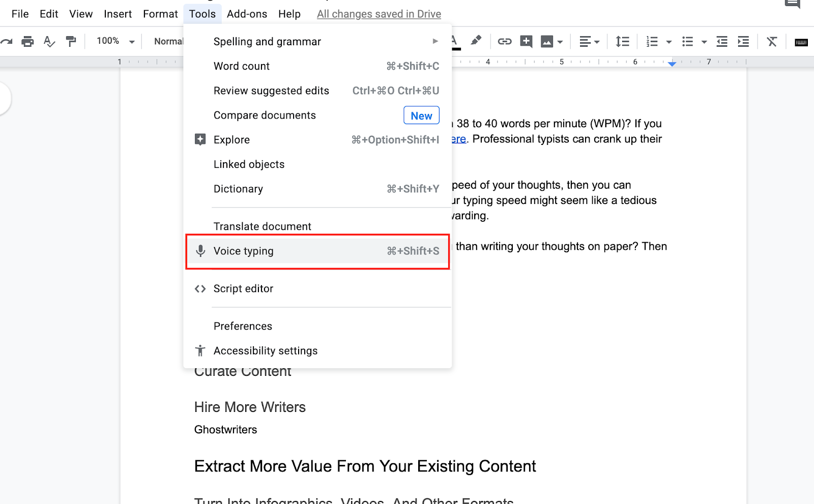Open the Insert menu
Viewport: 814px width, 504px height.
[118, 14]
